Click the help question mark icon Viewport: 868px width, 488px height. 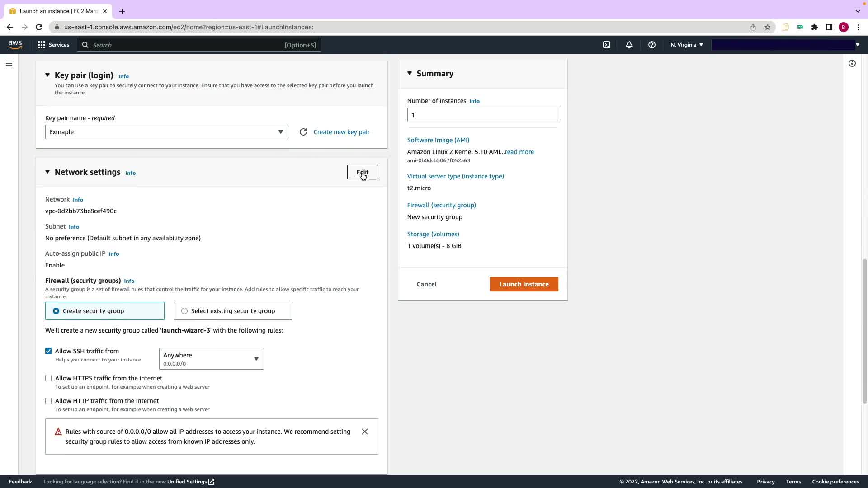651,45
